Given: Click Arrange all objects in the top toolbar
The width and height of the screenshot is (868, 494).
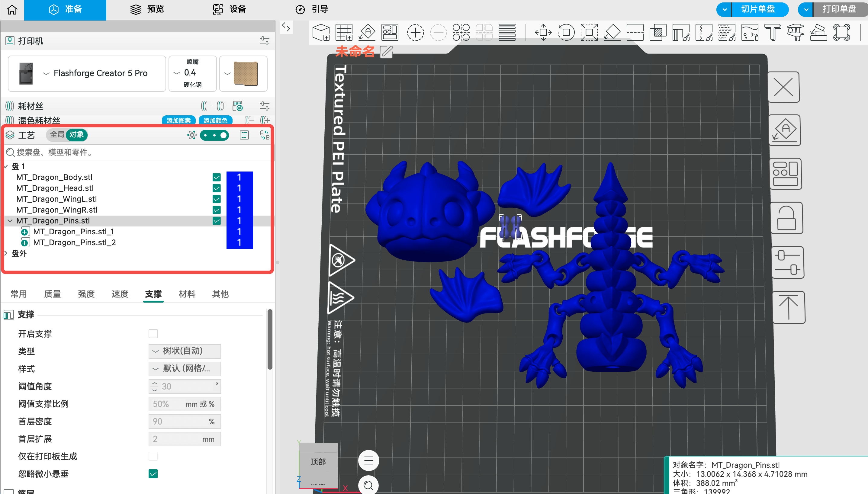Looking at the screenshot, I should [390, 33].
